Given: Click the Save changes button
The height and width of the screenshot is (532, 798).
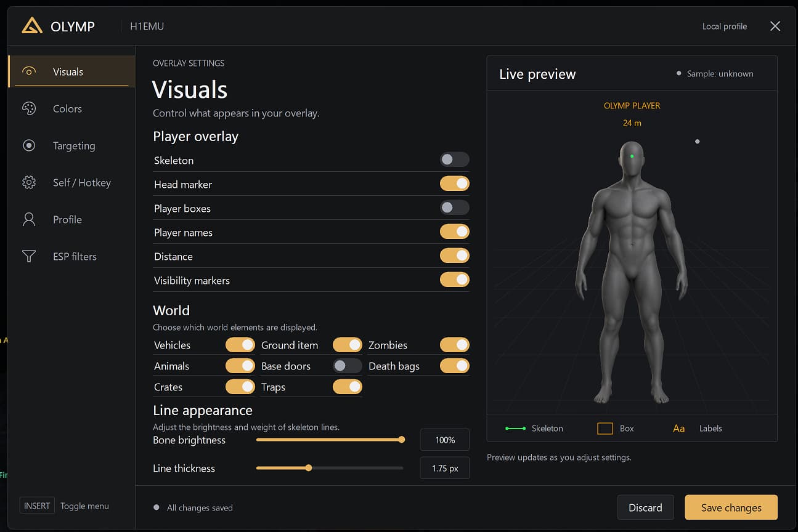Looking at the screenshot, I should click(731, 507).
